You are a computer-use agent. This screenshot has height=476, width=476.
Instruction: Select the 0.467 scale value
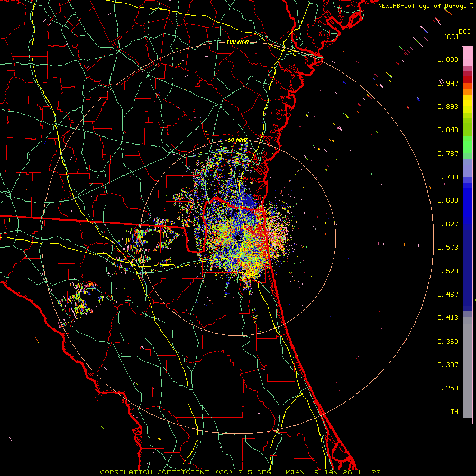(x=448, y=295)
